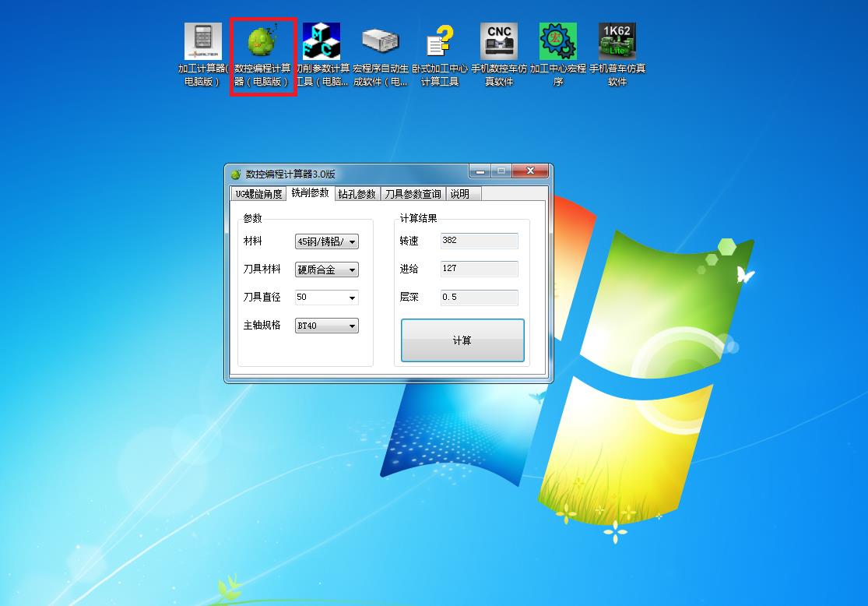Click the app icon in calculator title bar
Image resolution: width=868 pixels, height=606 pixels.
pyautogui.click(x=236, y=174)
